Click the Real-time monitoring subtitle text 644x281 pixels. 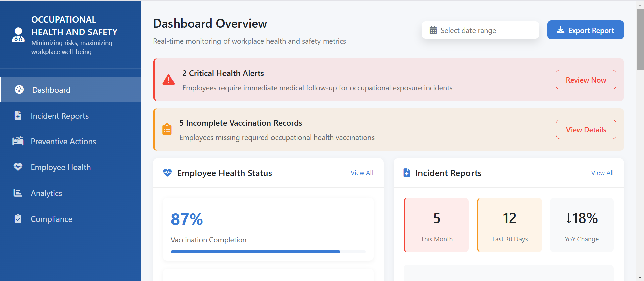pos(249,41)
